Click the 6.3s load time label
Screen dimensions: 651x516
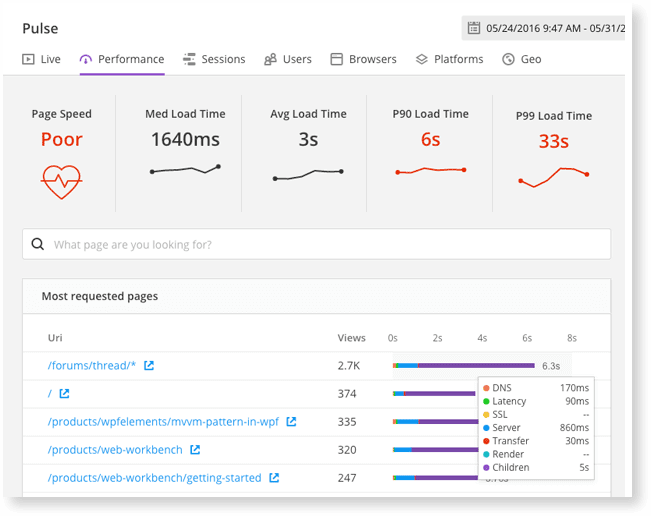(551, 366)
